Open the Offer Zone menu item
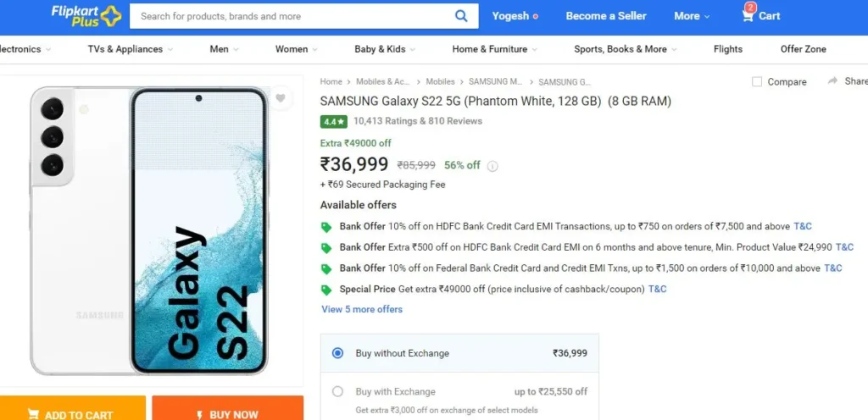Image resolution: width=868 pixels, height=420 pixels. (x=804, y=49)
